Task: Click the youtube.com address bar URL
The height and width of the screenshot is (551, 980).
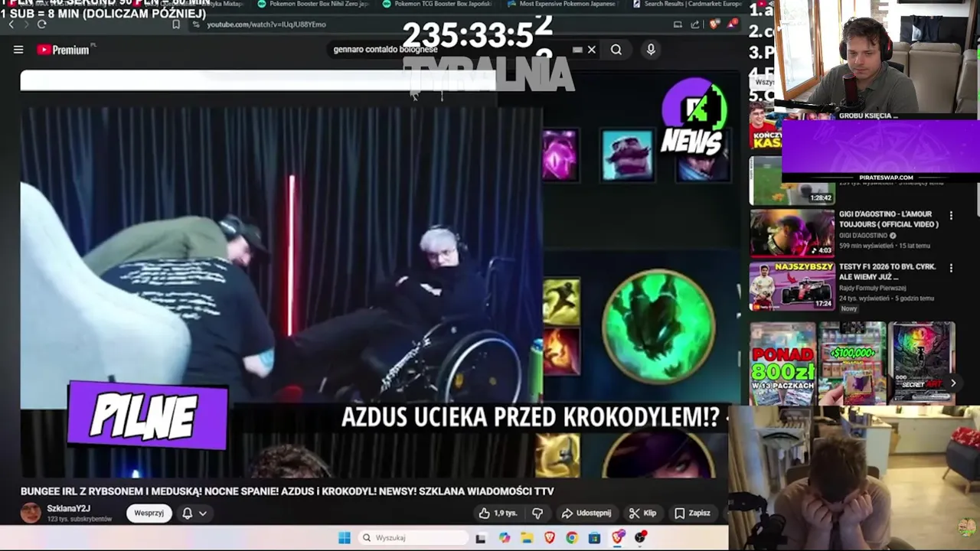Action: pos(266,24)
